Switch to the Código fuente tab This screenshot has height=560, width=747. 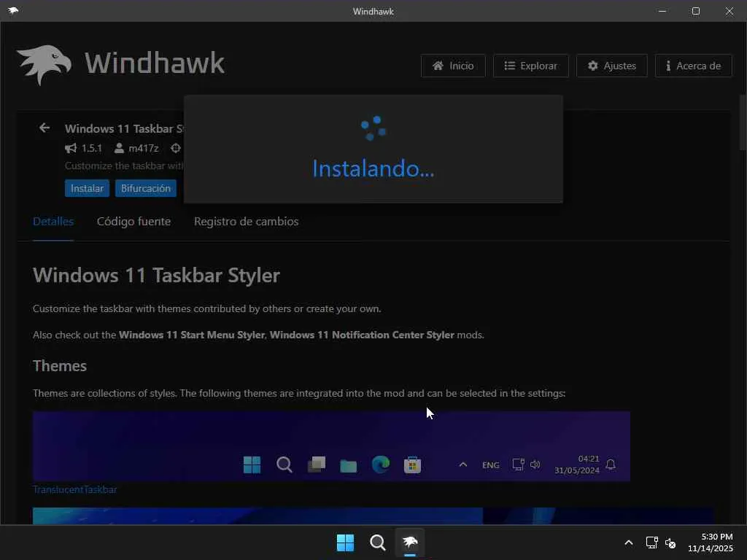(134, 222)
